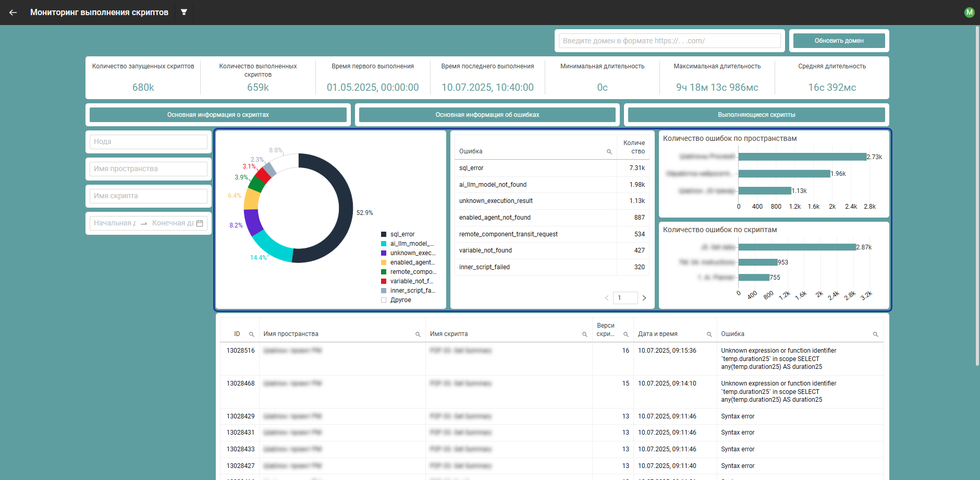Open the Начальная дата date picker
Viewport: 980px width, 480px height.
(x=115, y=223)
